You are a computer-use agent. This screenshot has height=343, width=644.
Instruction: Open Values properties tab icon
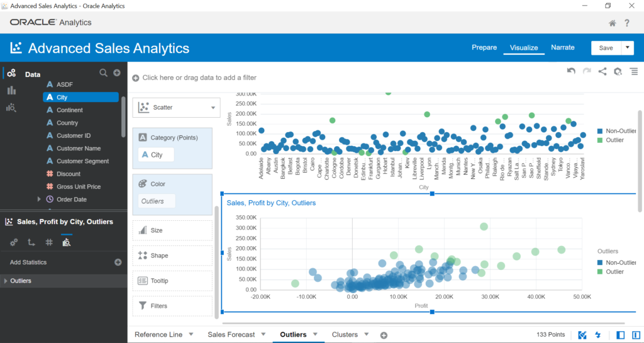pyautogui.click(x=49, y=242)
